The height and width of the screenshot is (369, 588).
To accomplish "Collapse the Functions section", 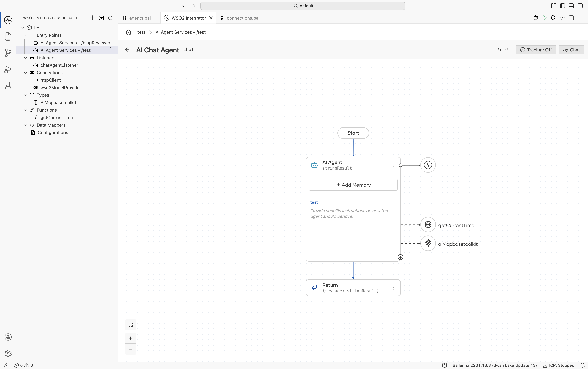I will click(25, 110).
